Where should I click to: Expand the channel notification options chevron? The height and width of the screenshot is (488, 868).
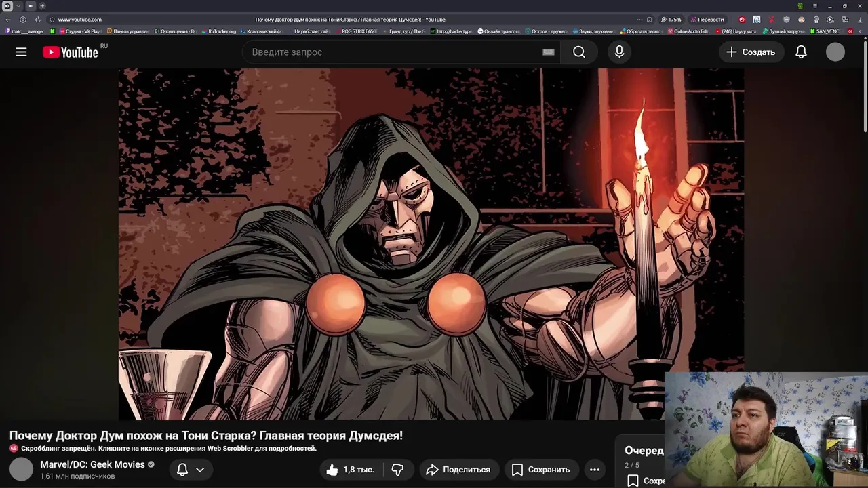200,470
